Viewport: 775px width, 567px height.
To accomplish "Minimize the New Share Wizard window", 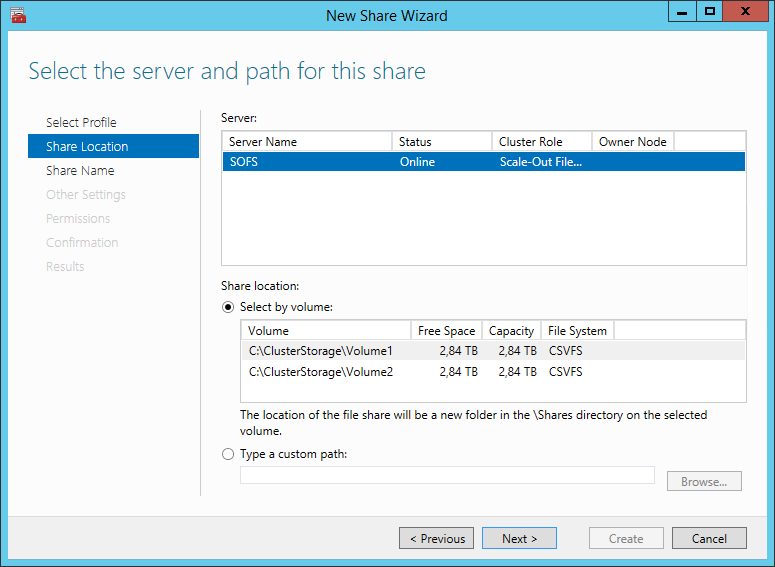I will (x=682, y=11).
